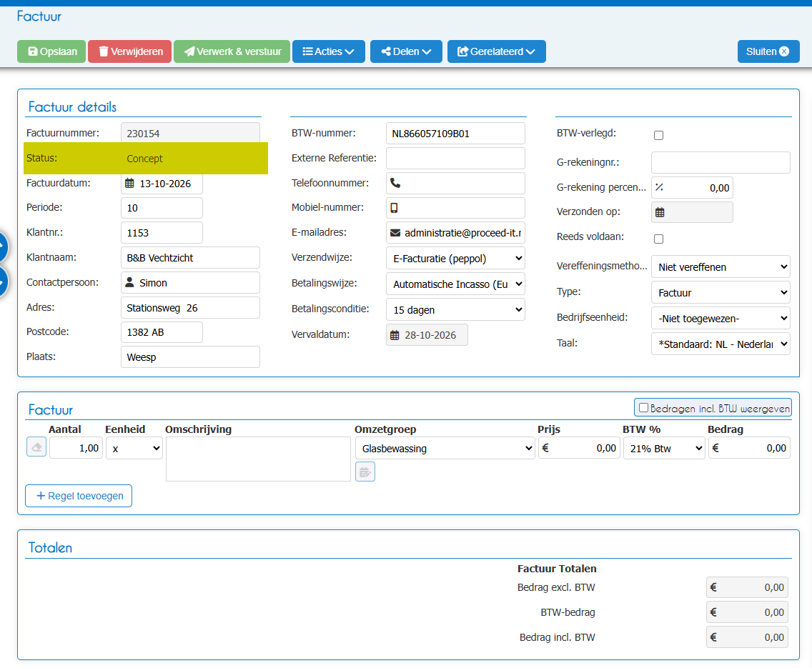The image size is (812, 668).
Task: Click the phone icon in Telefoonnummer field
Action: tap(395, 183)
